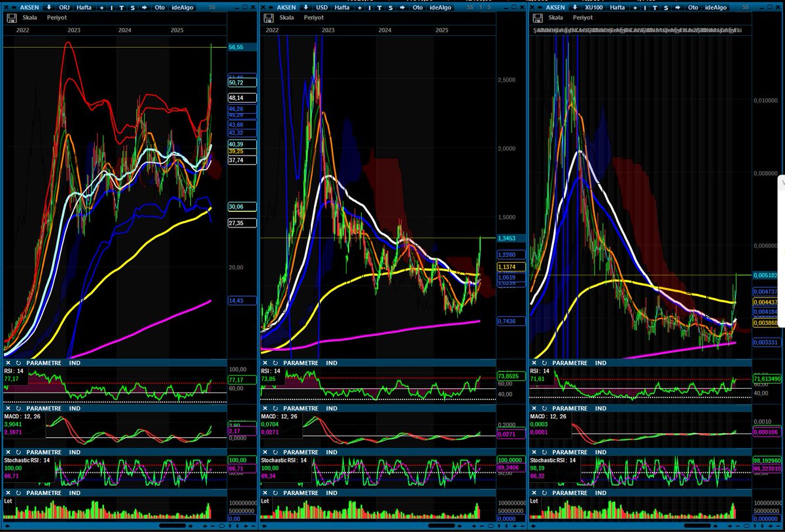Click the horizontal scrollbar thumb in XU100 chart
Image resolution: width=785 pixels, height=532 pixels.
(699, 525)
